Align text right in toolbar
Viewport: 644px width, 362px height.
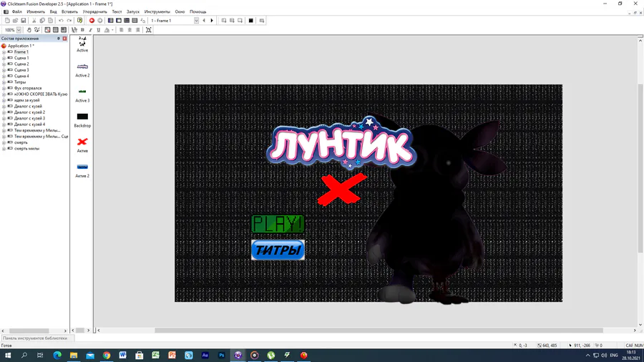[x=138, y=30]
